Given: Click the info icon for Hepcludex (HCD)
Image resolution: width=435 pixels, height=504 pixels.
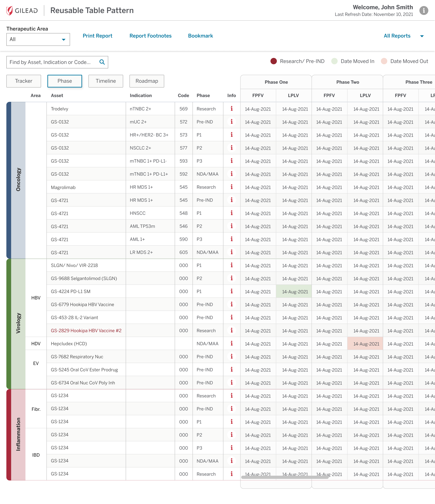Looking at the screenshot, I should (231, 343).
